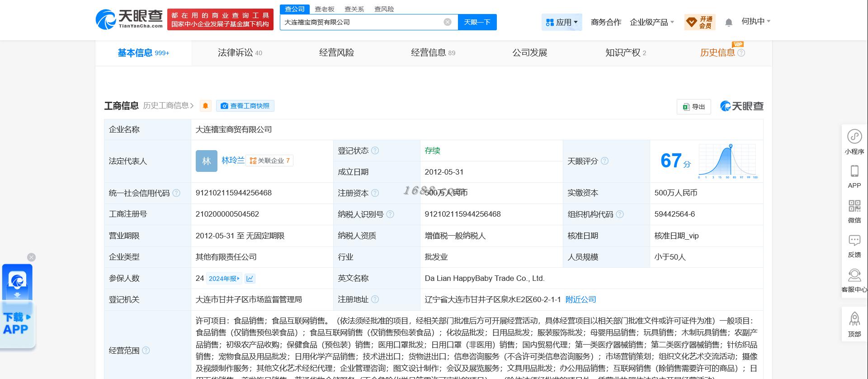The width and height of the screenshot is (868, 379).
Task: Select the 查风险 search tab
Action: (x=384, y=9)
